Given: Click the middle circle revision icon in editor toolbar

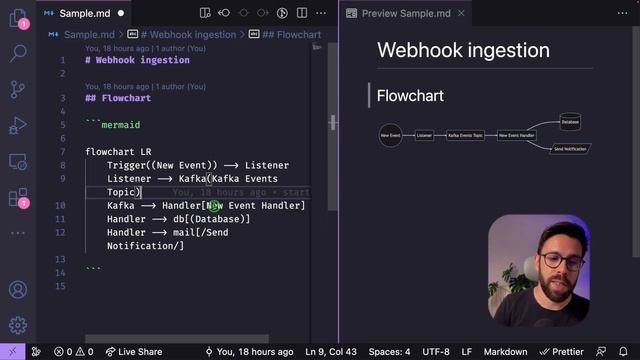Looking at the screenshot, I should pos(244,13).
